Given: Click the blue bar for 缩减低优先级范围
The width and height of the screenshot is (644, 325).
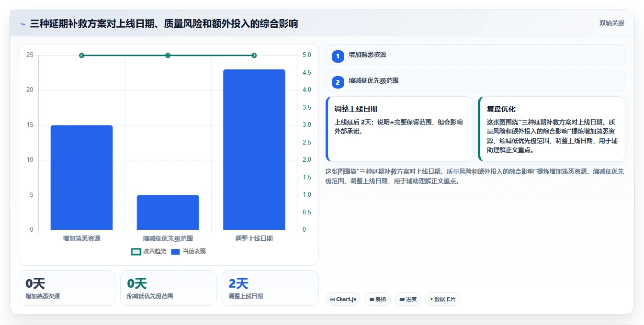Looking at the screenshot, I should pyautogui.click(x=168, y=213).
